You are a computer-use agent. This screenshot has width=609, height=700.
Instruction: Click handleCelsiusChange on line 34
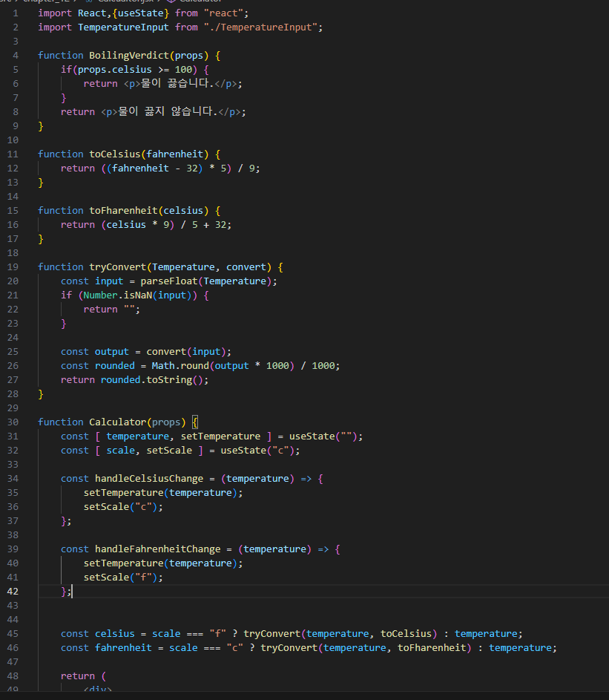(149, 479)
